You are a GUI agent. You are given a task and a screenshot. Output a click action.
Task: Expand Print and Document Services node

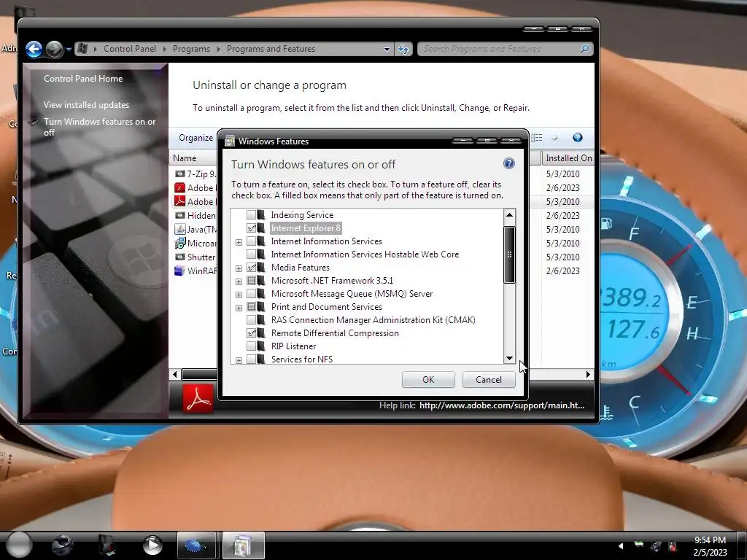click(x=239, y=308)
